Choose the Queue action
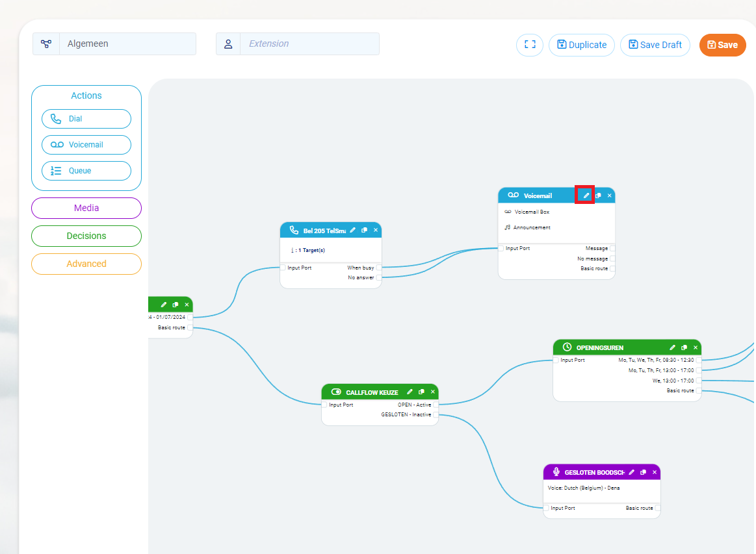756x554 pixels. 86,171
